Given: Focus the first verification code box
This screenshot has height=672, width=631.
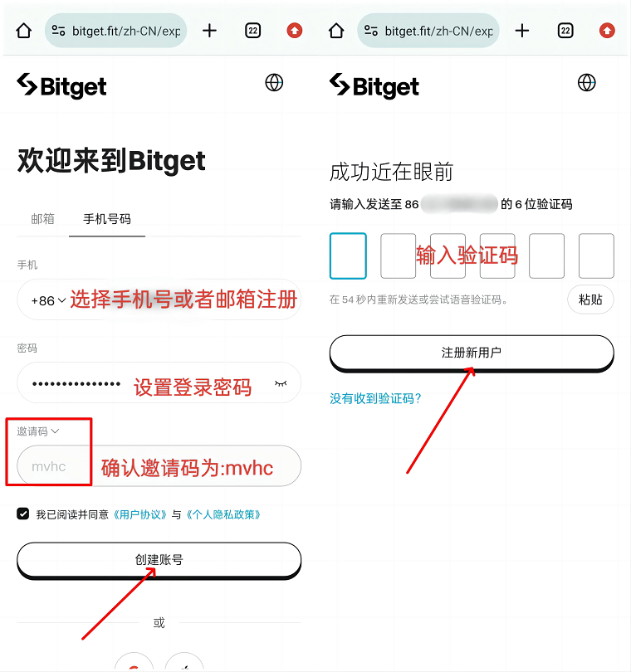Looking at the screenshot, I should click(348, 256).
